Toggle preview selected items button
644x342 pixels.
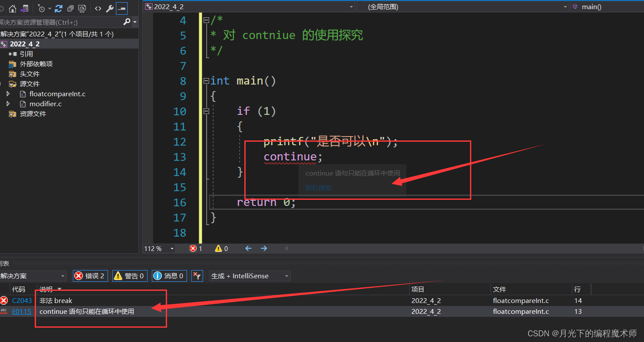(122, 8)
